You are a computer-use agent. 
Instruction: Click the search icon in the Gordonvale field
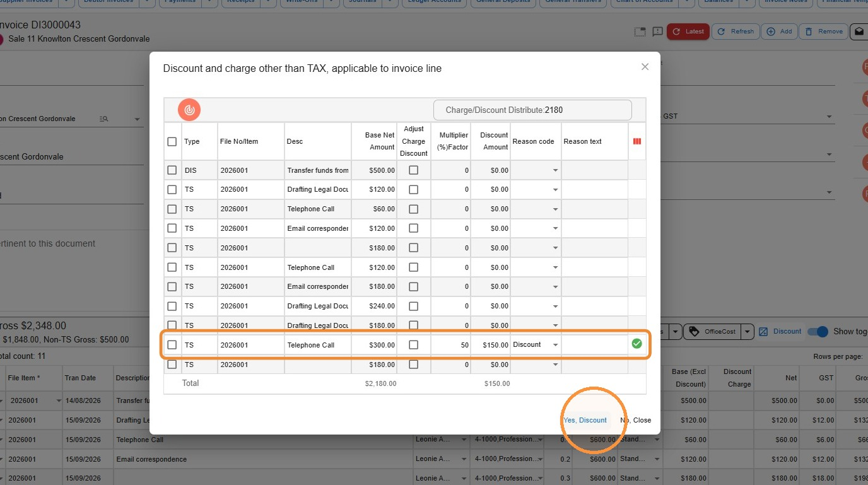(x=104, y=119)
